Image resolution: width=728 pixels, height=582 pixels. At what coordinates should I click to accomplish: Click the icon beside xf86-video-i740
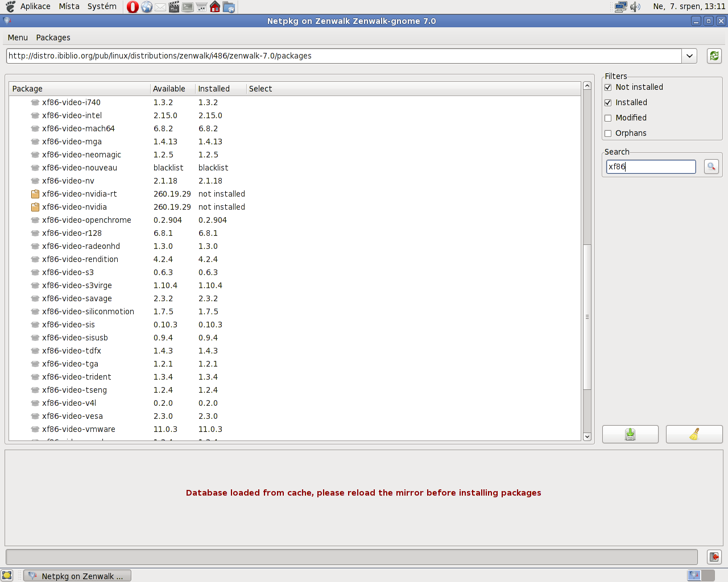(35, 102)
